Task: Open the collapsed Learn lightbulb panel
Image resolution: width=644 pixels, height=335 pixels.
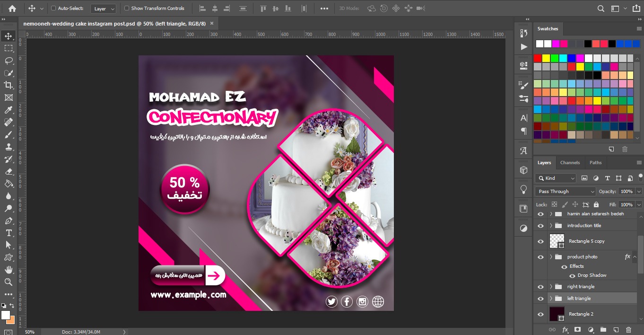Action: click(x=524, y=189)
